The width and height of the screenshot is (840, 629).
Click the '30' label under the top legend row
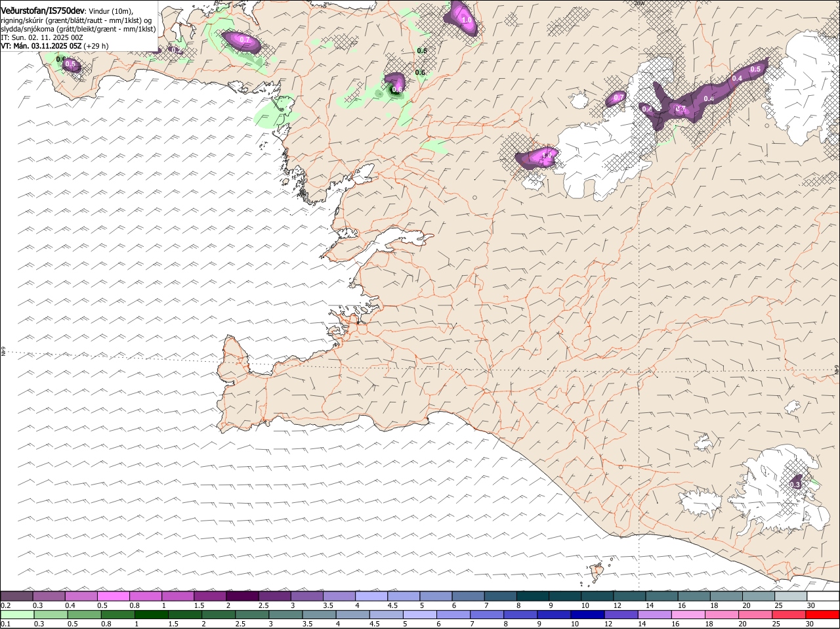(811, 605)
